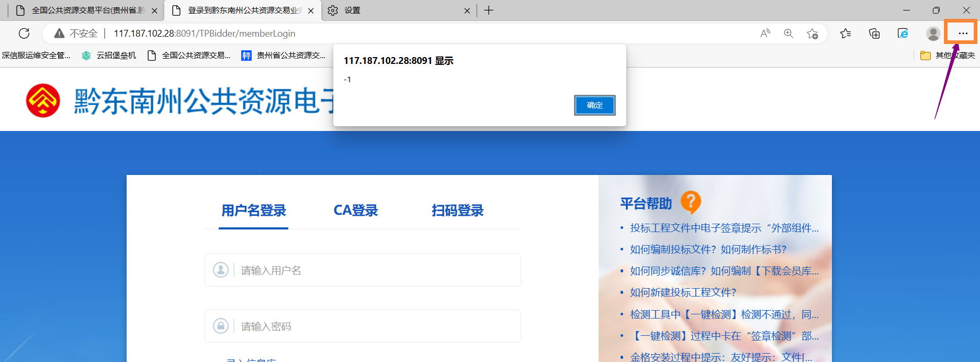980x362 pixels.
Task: Click the red site logo emblem
Action: [43, 101]
